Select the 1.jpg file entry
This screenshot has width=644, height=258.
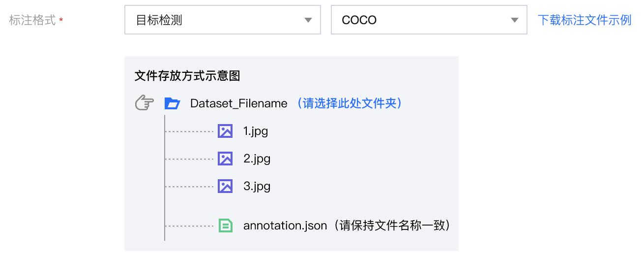pos(256,131)
